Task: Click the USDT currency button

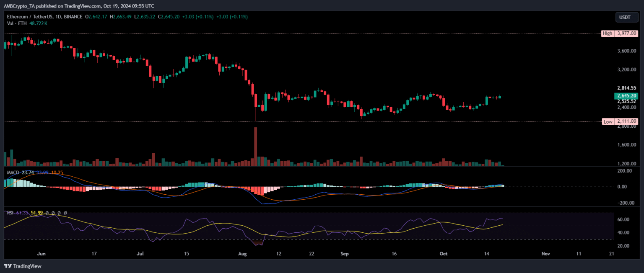Action: tap(626, 17)
